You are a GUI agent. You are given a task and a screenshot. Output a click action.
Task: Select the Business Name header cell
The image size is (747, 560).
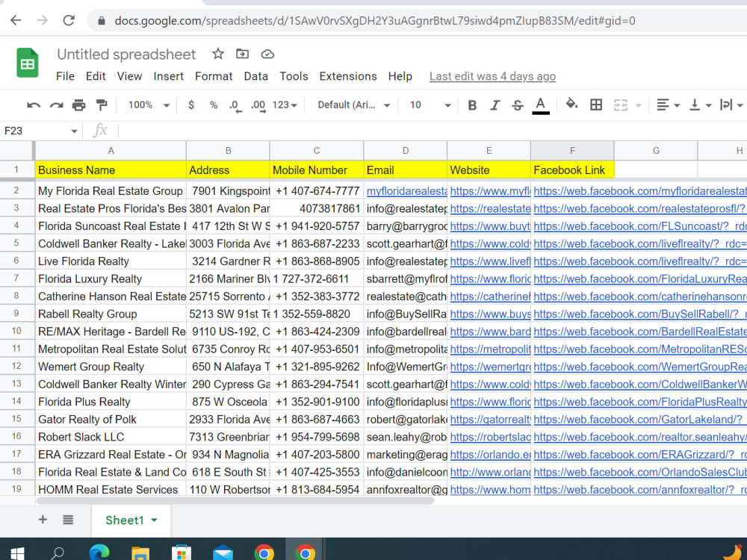coord(111,170)
